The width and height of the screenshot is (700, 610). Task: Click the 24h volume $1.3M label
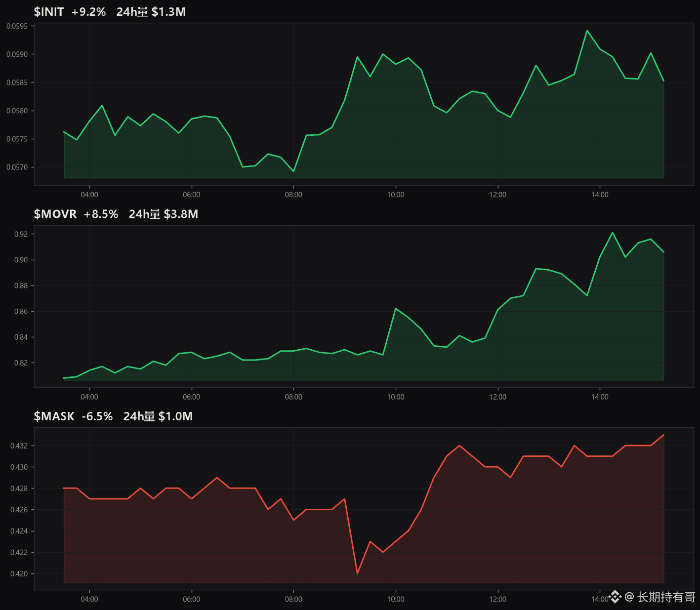[x=151, y=12]
